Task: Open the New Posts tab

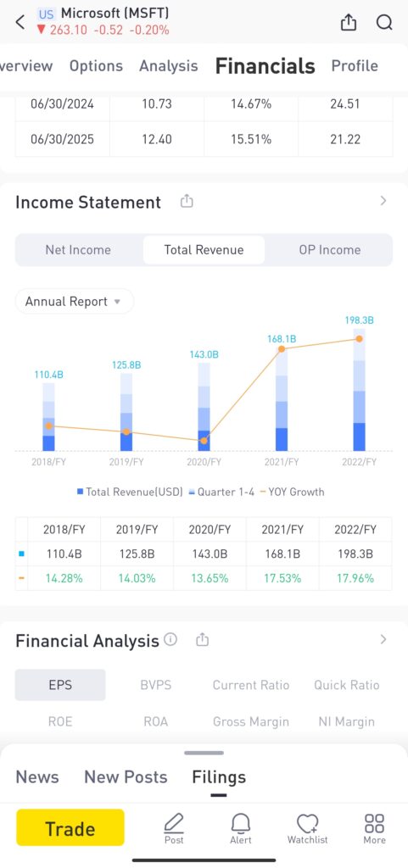Action: point(126,776)
